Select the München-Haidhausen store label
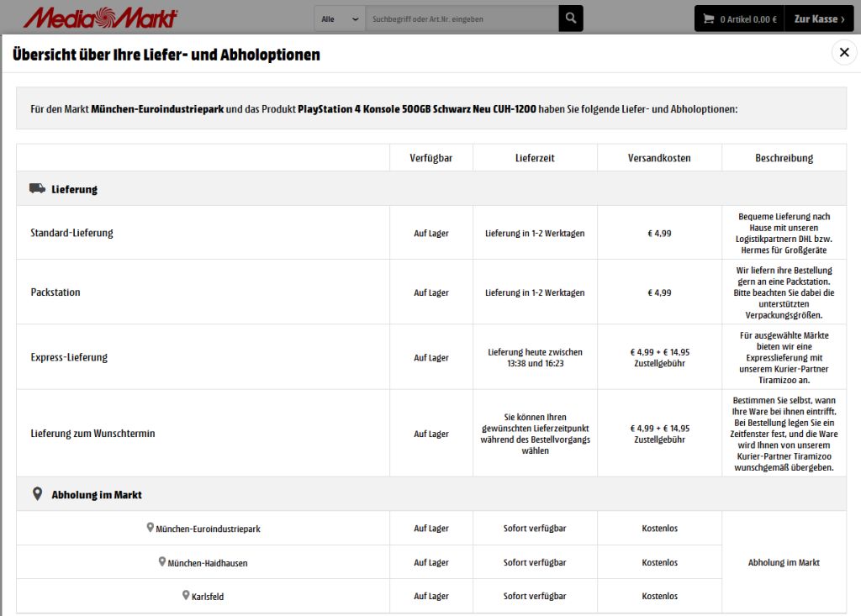The width and height of the screenshot is (861, 616). tap(208, 563)
